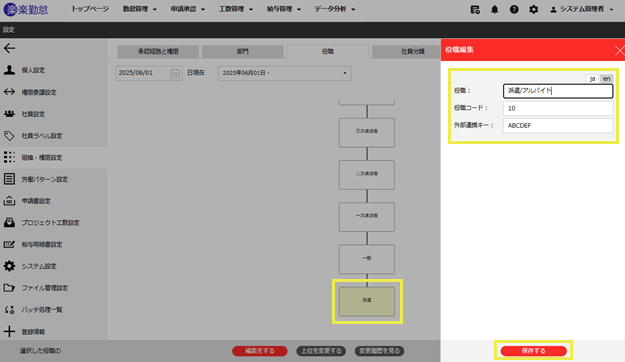Click the 保存する button
The height and width of the screenshot is (362, 625).
point(533,351)
